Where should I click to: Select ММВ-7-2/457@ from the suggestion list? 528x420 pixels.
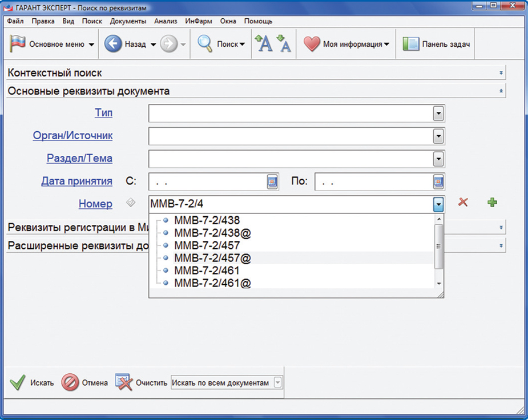pyautogui.click(x=212, y=258)
